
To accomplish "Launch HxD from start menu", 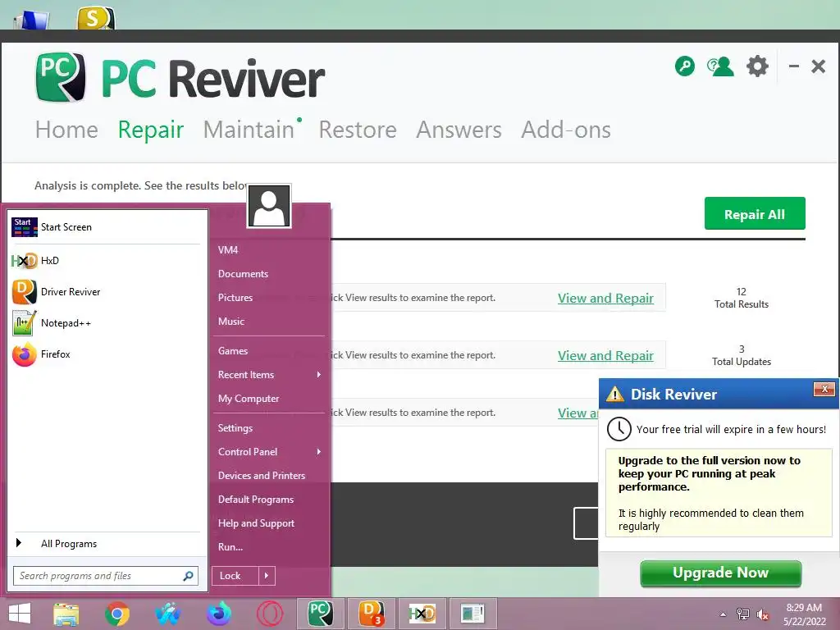I will point(25,261).
